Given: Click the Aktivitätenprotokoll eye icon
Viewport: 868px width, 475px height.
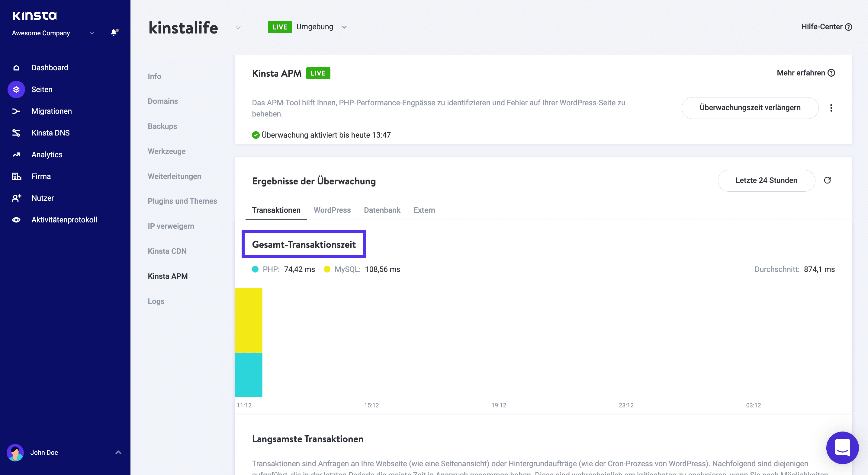Looking at the screenshot, I should click(x=16, y=220).
